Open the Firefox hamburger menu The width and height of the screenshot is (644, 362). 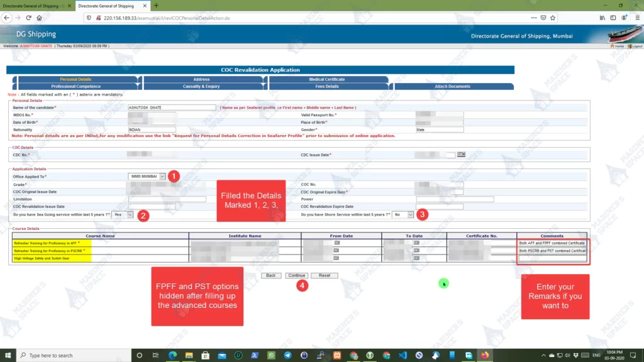638,18
